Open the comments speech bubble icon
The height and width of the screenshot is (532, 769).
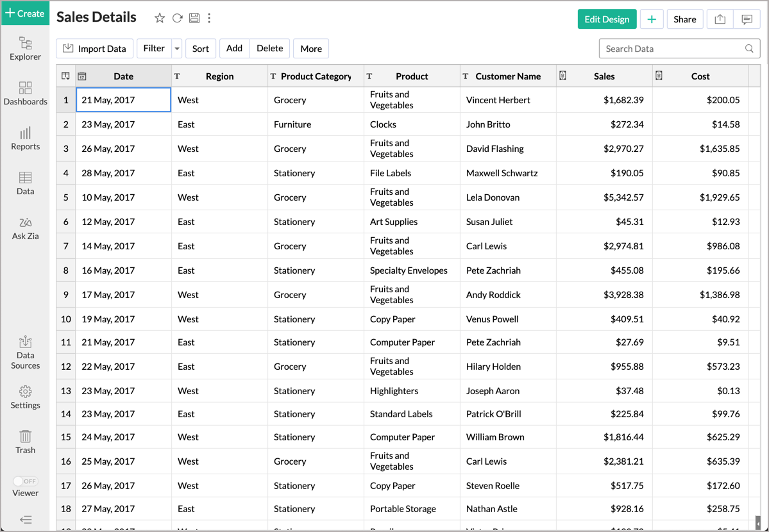click(x=747, y=19)
